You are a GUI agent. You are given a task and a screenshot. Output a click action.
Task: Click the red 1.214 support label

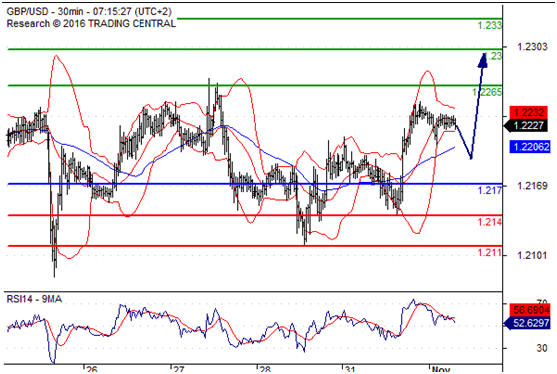(x=490, y=222)
